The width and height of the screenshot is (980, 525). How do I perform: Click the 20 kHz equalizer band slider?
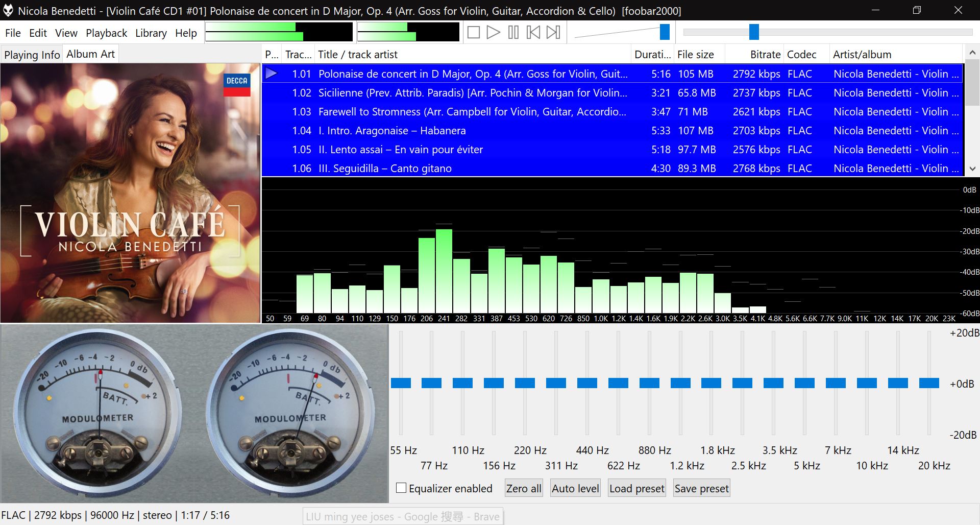pos(929,383)
